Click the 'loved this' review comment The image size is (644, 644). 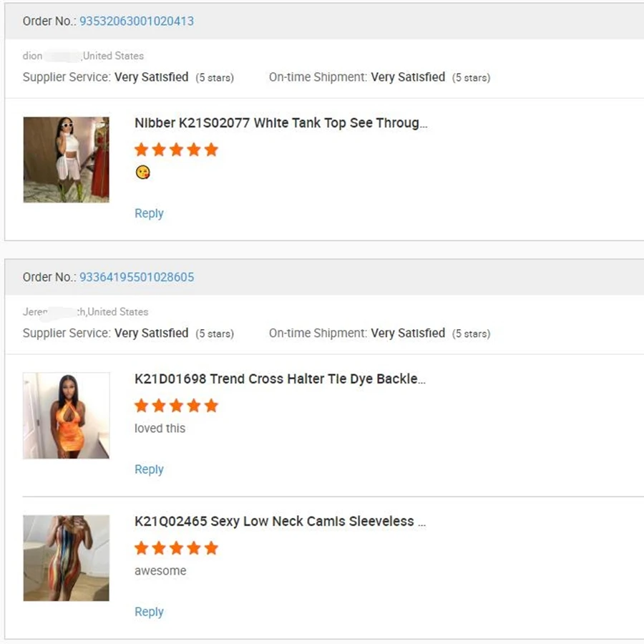tap(160, 428)
